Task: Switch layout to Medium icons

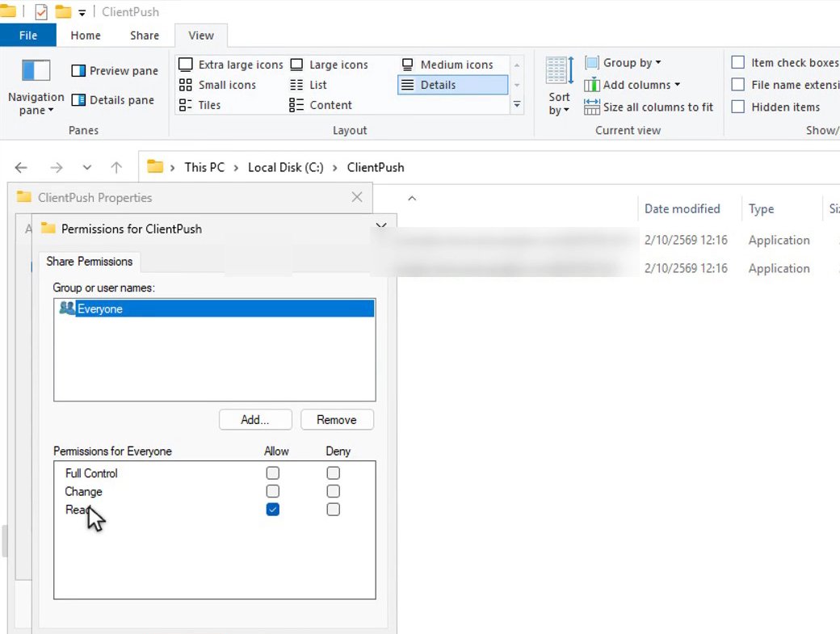Action: (447, 65)
